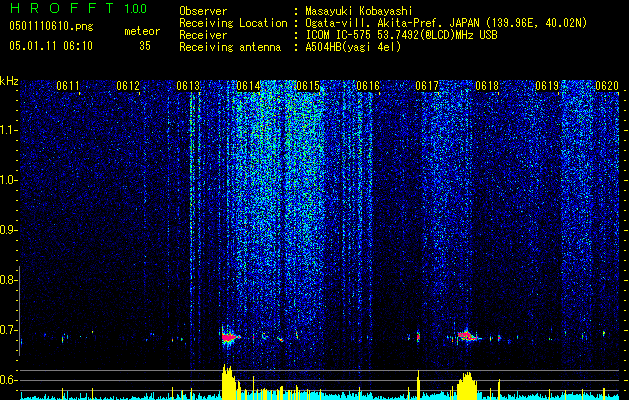The height and width of the screenshot is (400, 629).
Task: Click observer name Masayuki Kobayashi
Action: pyautogui.click(x=359, y=11)
